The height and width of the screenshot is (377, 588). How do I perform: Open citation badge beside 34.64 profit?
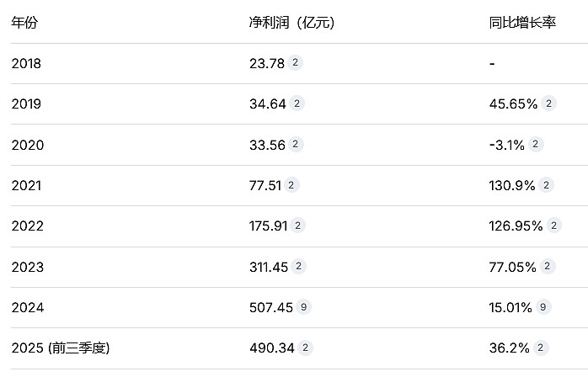point(297,104)
